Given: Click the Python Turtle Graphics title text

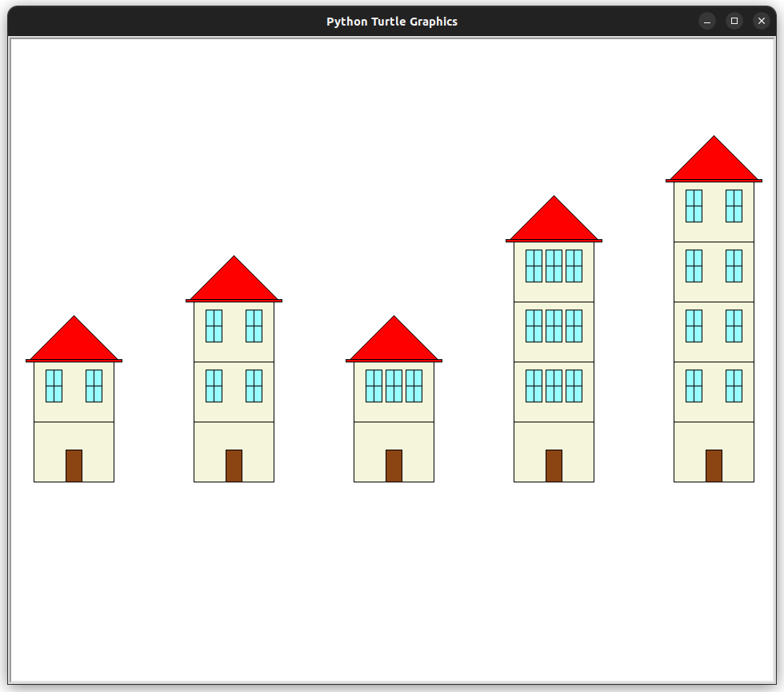Looking at the screenshot, I should pos(391,22).
